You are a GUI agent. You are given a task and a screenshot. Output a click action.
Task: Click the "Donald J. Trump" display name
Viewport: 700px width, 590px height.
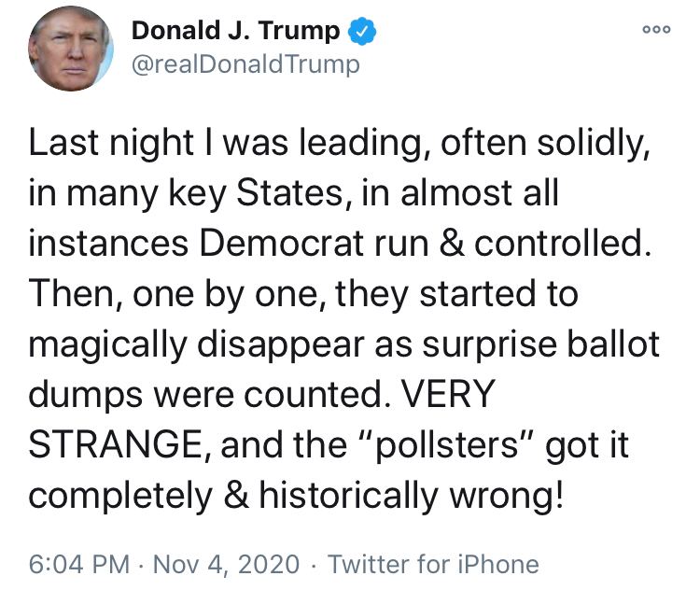pyautogui.click(x=235, y=32)
